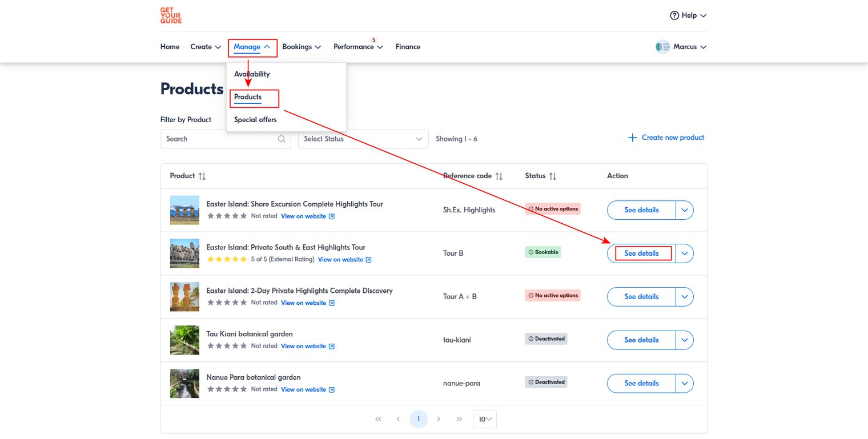Expand the Performance menu
Screen dimensions: 868x439
[x=358, y=47]
